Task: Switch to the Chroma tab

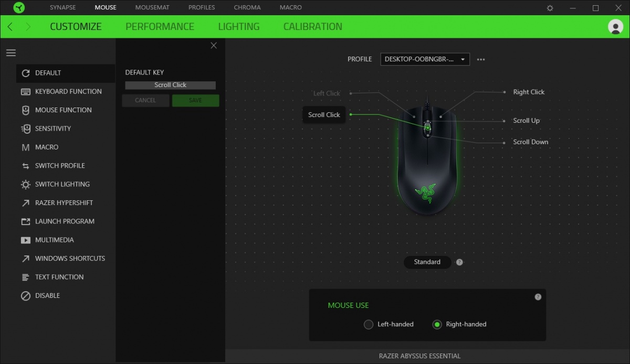Action: click(247, 8)
